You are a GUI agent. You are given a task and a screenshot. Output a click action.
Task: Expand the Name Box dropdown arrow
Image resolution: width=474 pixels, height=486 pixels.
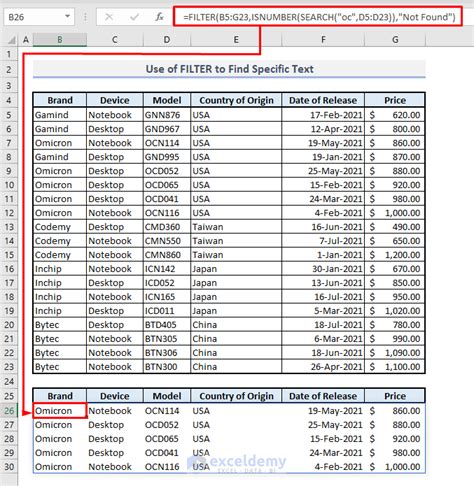tap(67, 16)
